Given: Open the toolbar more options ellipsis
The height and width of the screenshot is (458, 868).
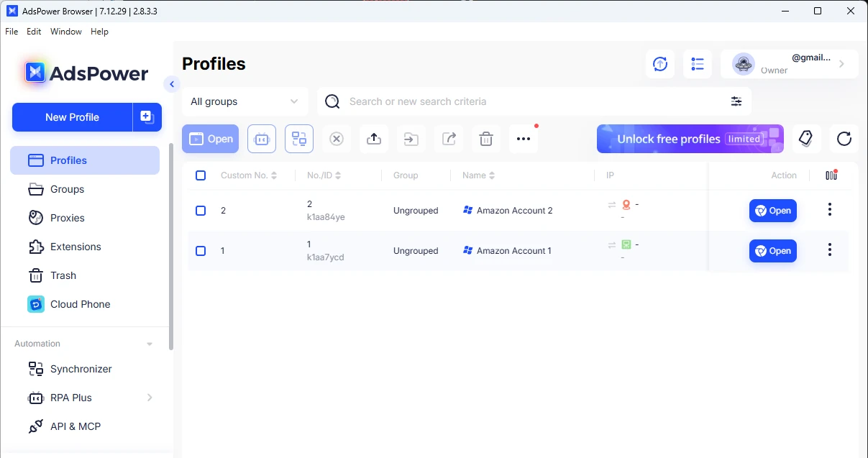Looking at the screenshot, I should (x=524, y=139).
